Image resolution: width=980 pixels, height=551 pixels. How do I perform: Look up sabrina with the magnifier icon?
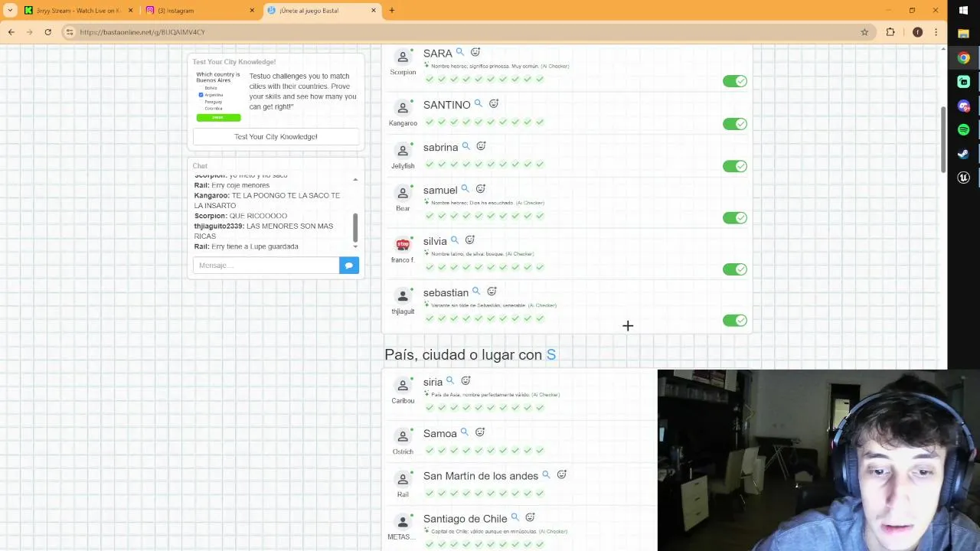(465, 146)
